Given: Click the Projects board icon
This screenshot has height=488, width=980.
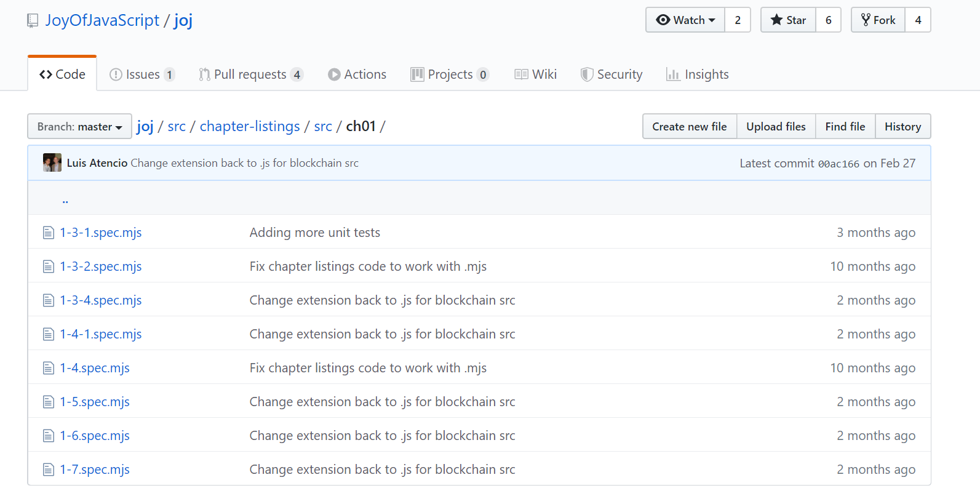Looking at the screenshot, I should pos(417,74).
